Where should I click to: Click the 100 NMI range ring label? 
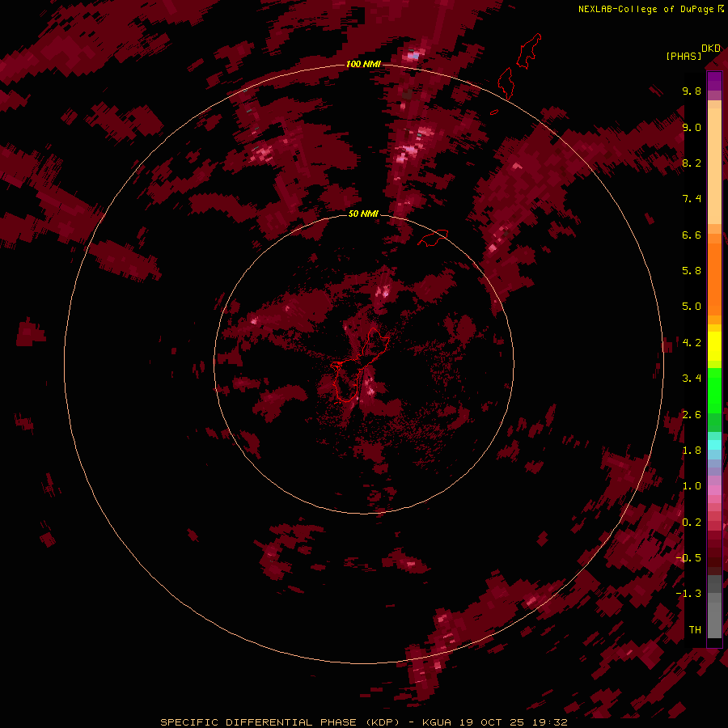(x=363, y=64)
